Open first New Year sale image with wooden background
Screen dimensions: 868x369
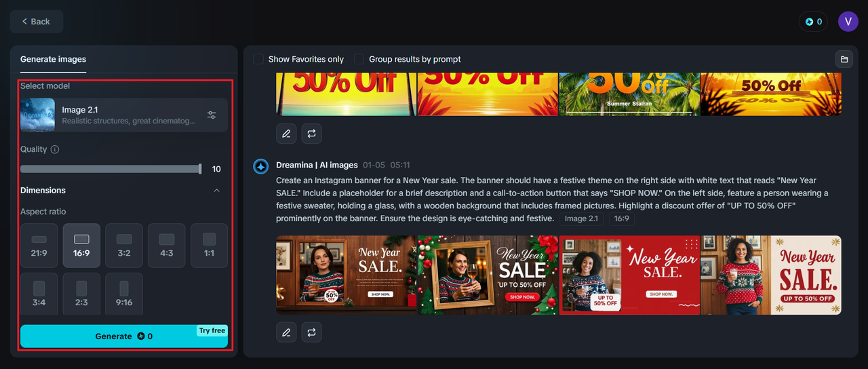click(x=346, y=275)
